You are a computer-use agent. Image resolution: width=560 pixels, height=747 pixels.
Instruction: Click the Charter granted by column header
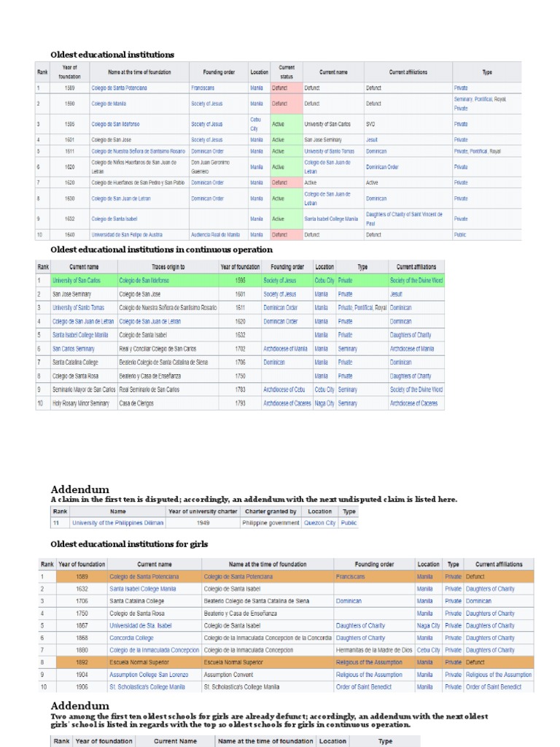[x=271, y=511]
